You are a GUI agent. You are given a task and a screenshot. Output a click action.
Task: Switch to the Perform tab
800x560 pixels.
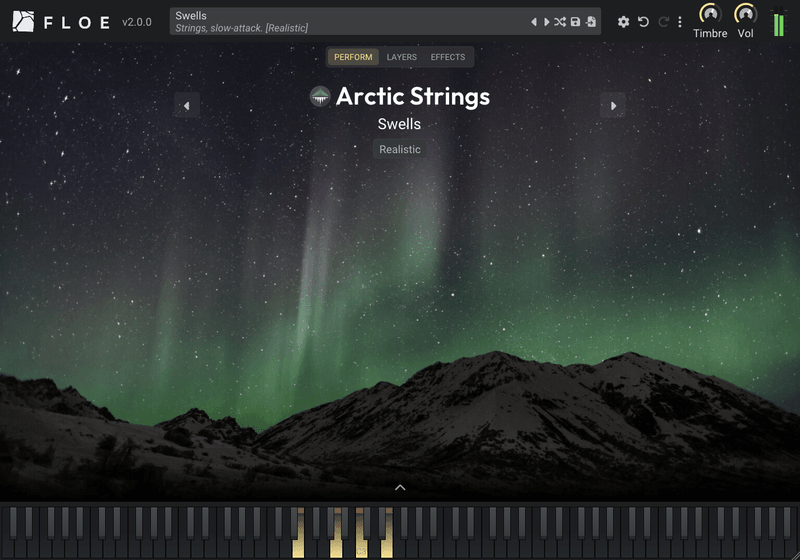click(x=353, y=57)
